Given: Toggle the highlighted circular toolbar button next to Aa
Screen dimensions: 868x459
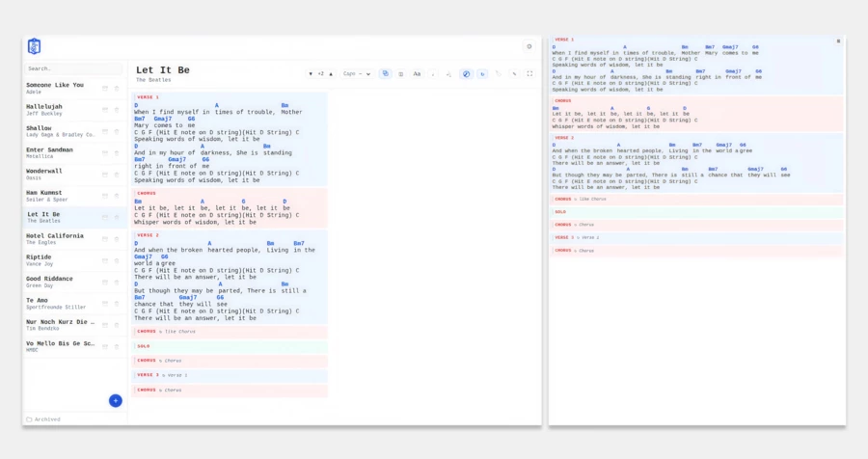Looking at the screenshot, I should [x=466, y=73].
